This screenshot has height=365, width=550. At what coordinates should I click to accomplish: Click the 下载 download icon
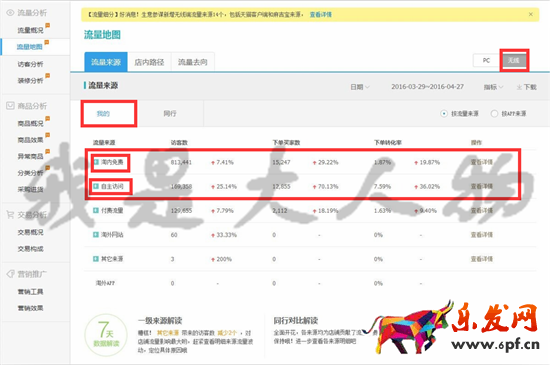519,87
